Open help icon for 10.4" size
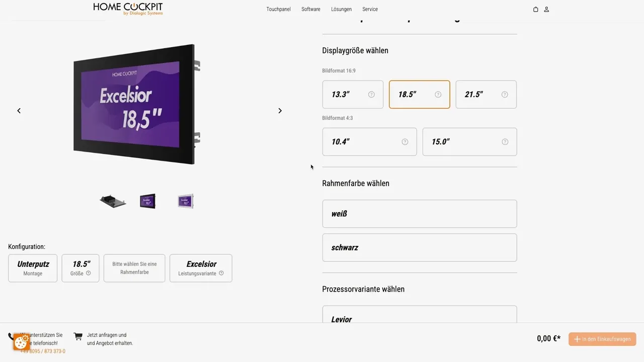This screenshot has height=362, width=644. 405,142
